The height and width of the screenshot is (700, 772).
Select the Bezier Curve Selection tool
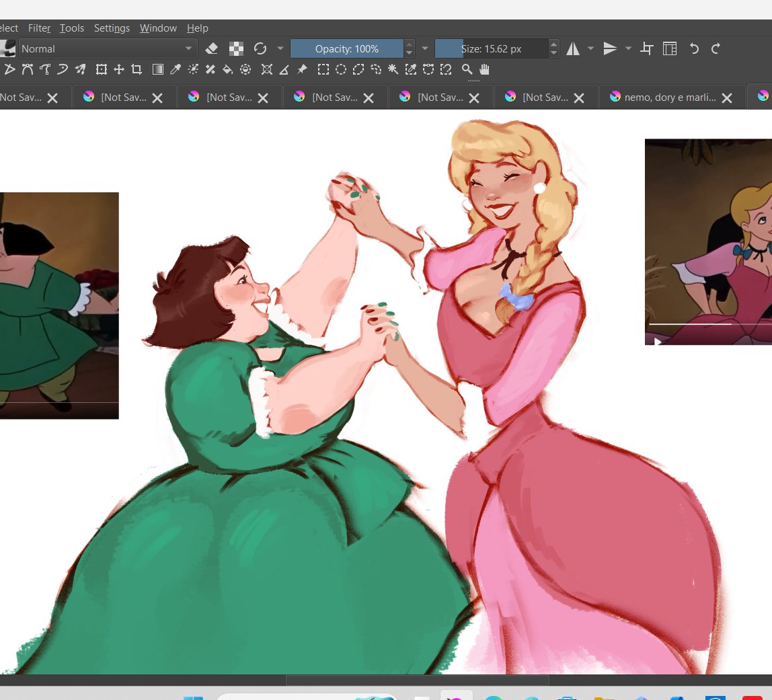428,69
